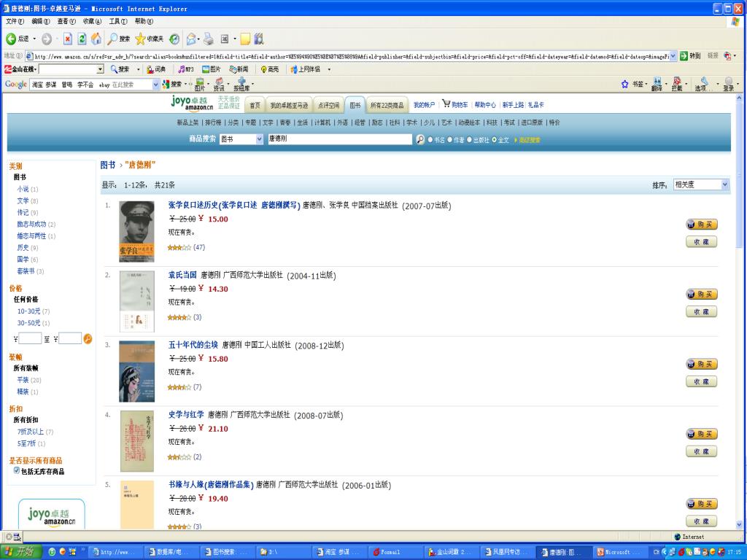Open the 搜索 magnifier in IE toolbar
The width and height of the screenshot is (747, 560).
(119, 39)
